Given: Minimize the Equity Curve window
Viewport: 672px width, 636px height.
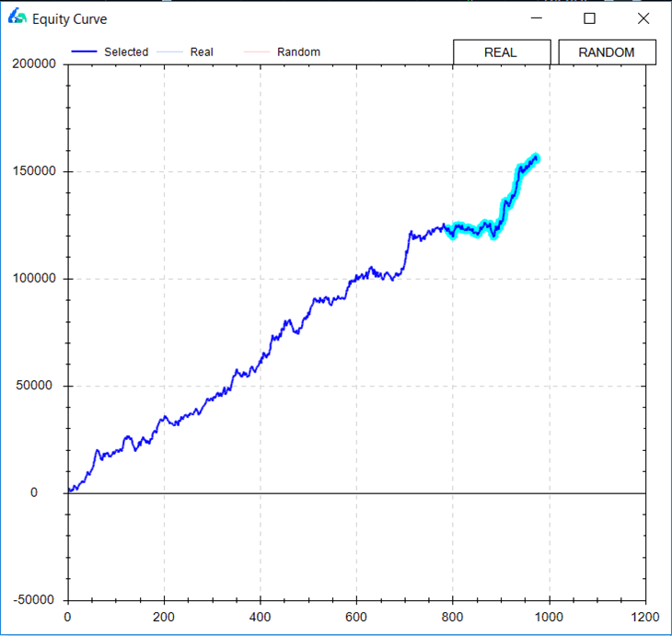Looking at the screenshot, I should click(537, 18).
